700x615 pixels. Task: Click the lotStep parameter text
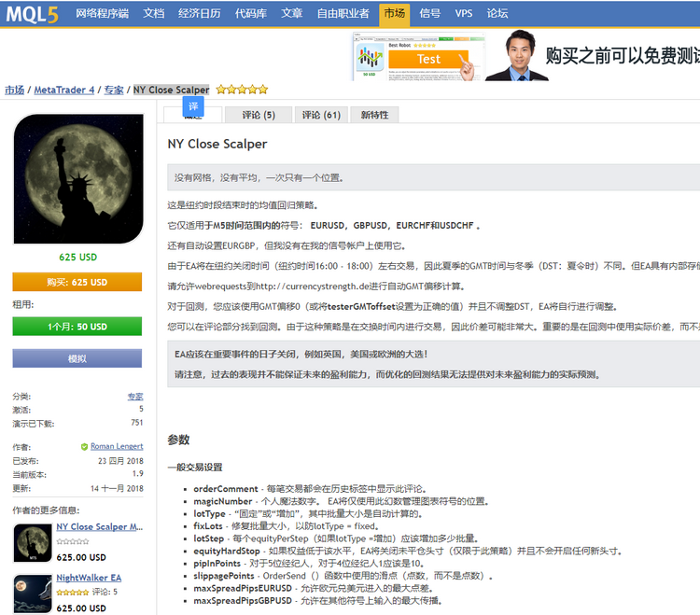(208, 538)
